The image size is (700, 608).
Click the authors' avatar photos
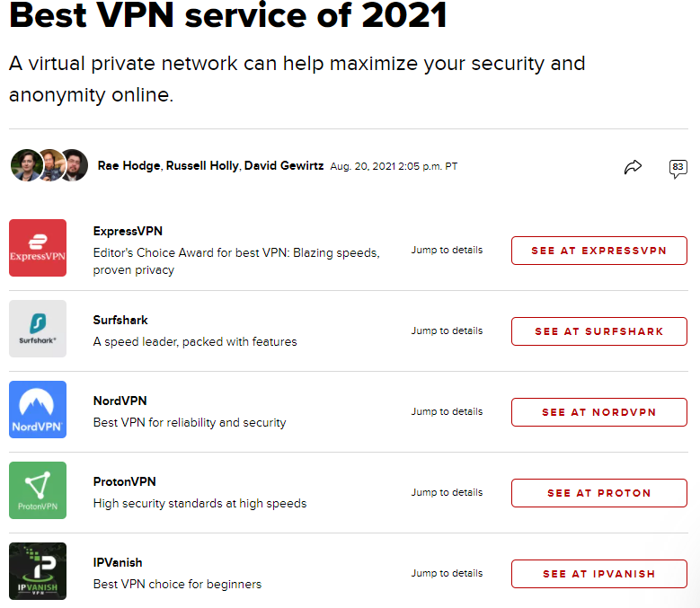[x=49, y=165]
